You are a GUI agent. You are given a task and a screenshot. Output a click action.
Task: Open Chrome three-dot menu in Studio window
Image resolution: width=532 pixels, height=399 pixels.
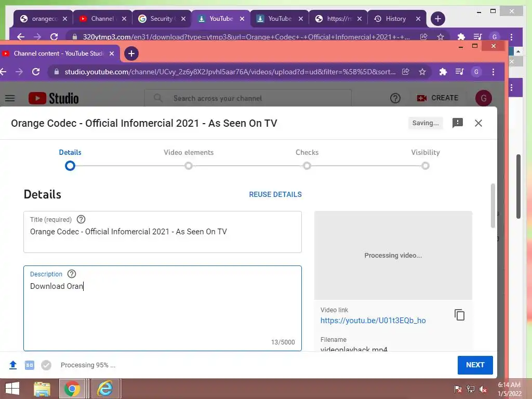(x=493, y=72)
